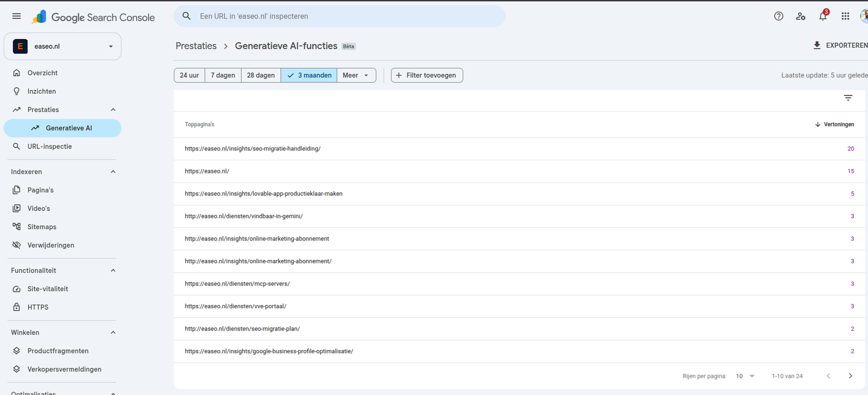
Task: Click the HTTPS padlock icon
Action: click(x=17, y=307)
